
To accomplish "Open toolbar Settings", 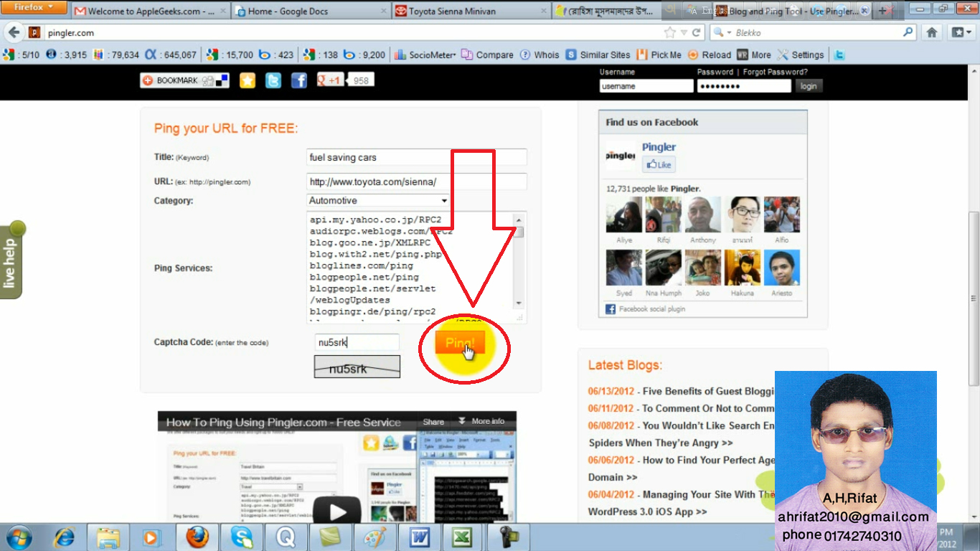I will pos(801,55).
